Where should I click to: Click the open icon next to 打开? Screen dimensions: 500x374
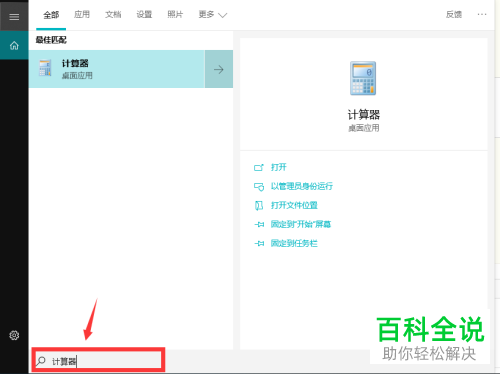259,167
